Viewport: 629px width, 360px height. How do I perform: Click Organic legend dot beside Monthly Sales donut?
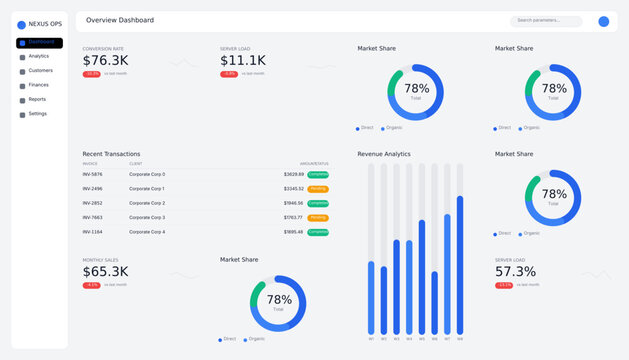click(x=245, y=340)
